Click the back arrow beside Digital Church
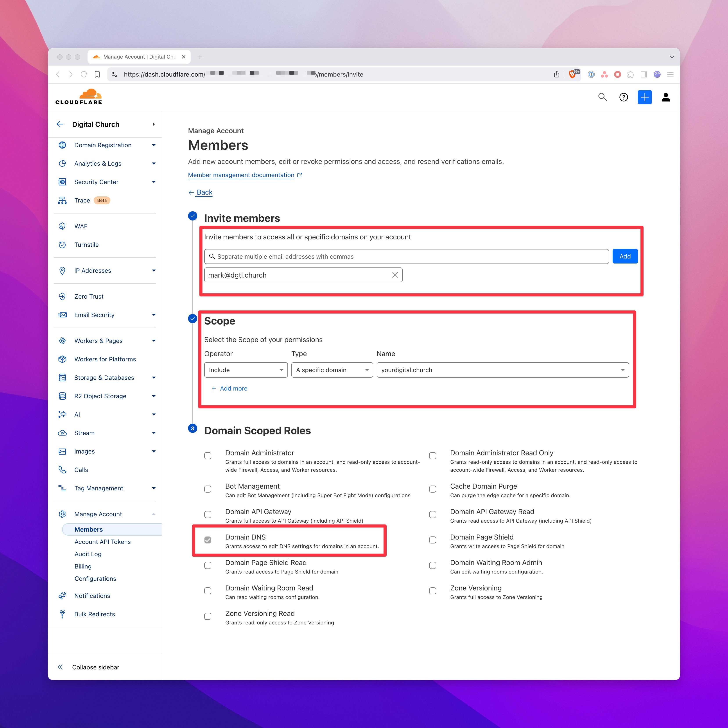 pos(60,124)
